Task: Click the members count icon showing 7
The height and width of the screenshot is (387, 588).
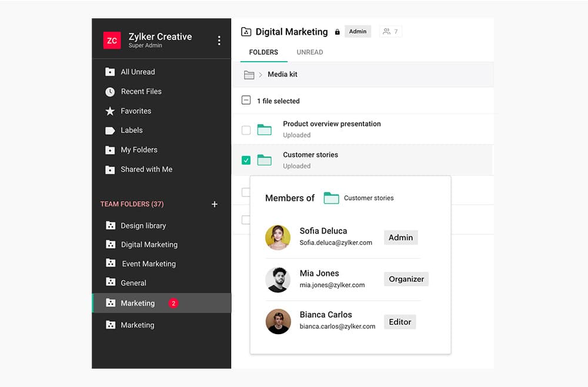Action: coord(390,32)
